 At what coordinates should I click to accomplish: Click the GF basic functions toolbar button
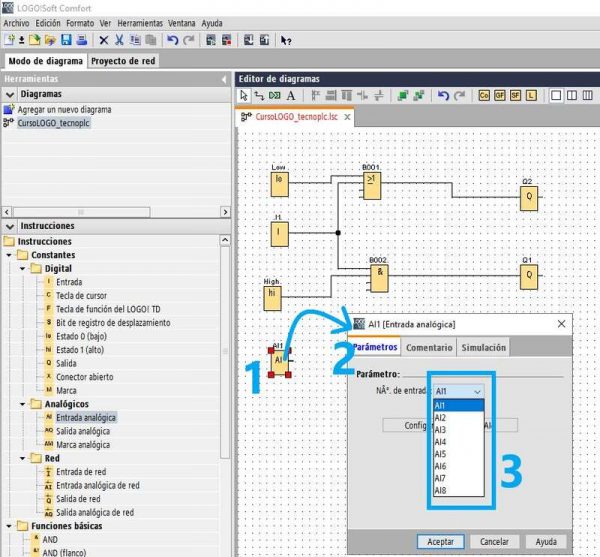(x=501, y=96)
